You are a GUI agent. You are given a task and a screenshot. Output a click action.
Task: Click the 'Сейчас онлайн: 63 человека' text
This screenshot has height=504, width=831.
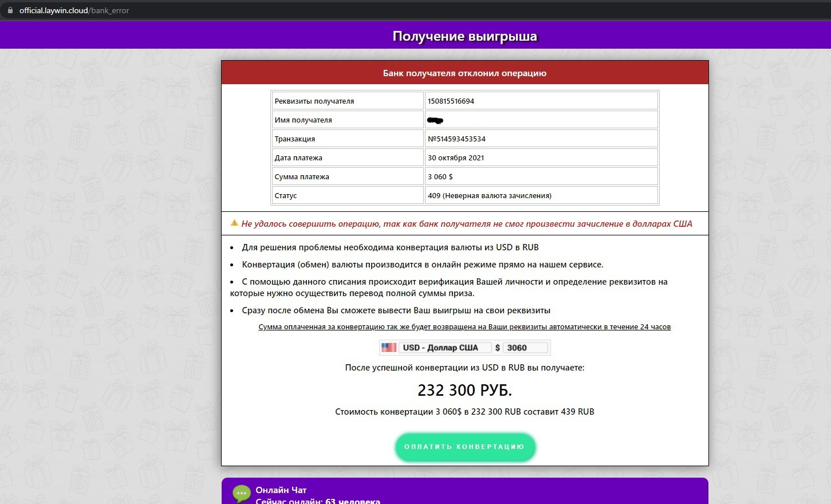[318, 501]
